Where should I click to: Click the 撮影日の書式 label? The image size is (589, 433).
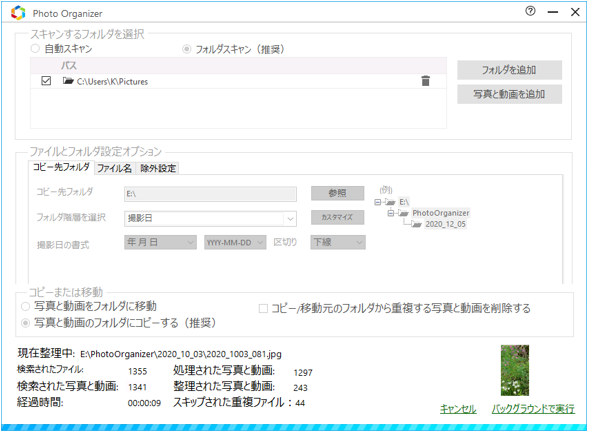tap(63, 245)
